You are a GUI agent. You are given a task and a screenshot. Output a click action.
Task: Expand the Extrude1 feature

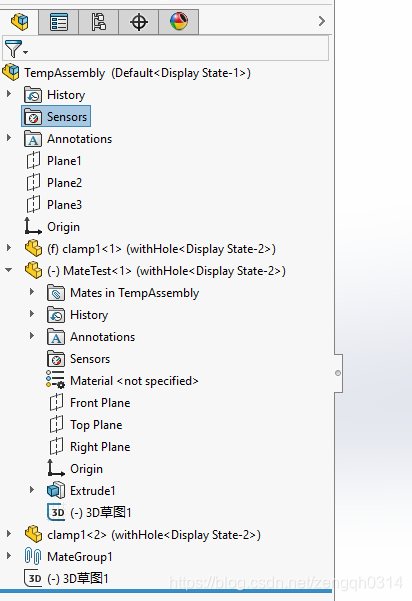32,489
